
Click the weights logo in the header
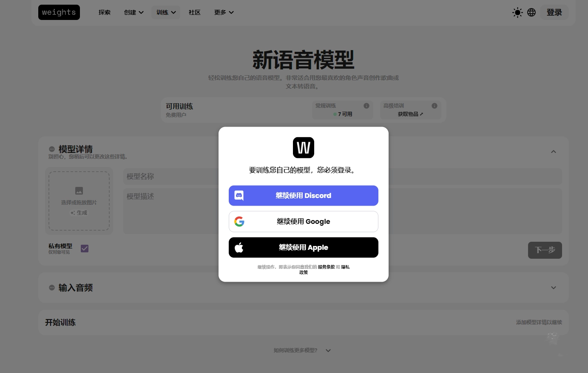tap(59, 12)
